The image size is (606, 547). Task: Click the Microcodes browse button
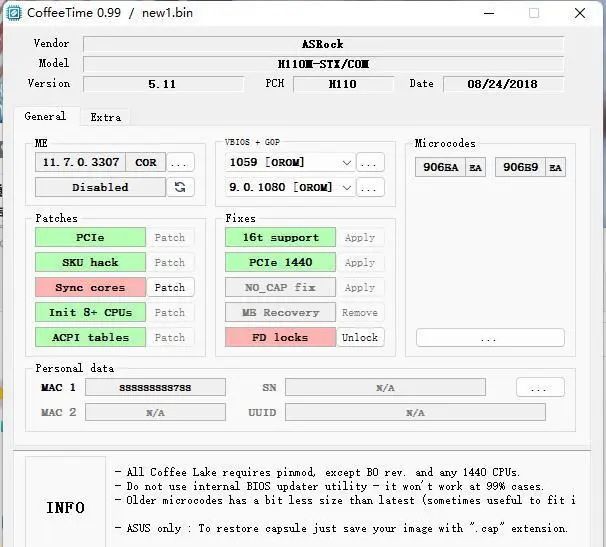tap(490, 338)
